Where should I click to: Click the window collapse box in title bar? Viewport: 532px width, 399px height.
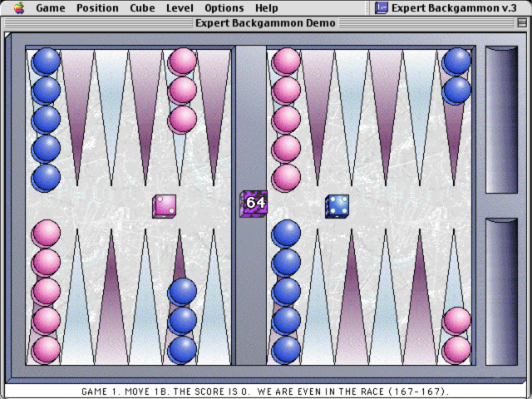pos(522,22)
